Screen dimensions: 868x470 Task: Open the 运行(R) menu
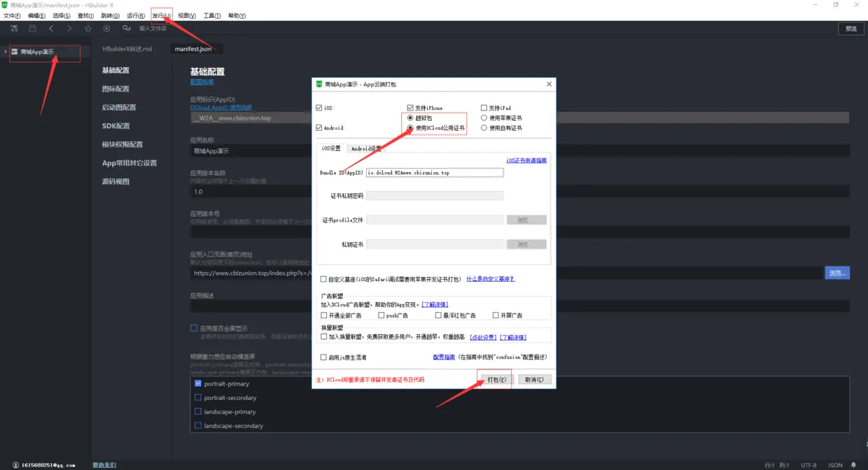tap(136, 15)
